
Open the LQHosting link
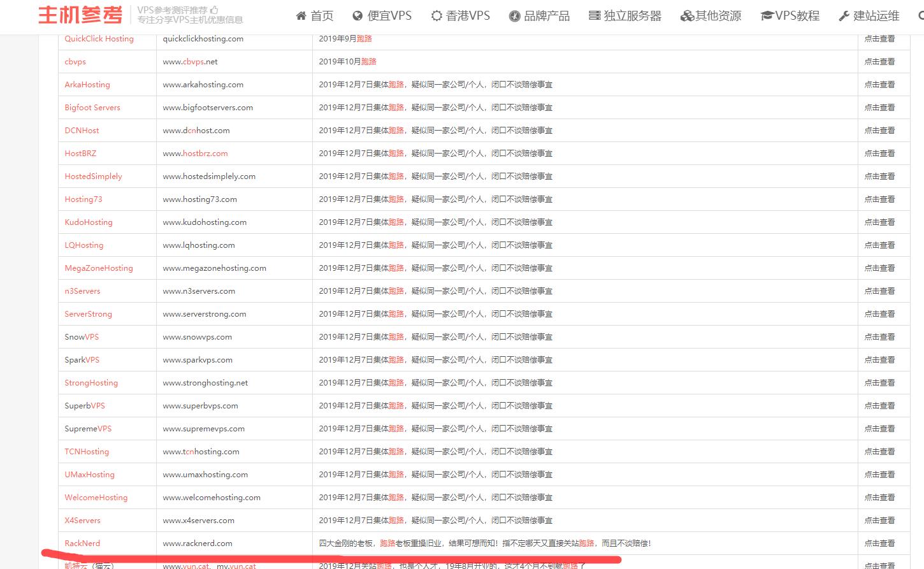84,245
